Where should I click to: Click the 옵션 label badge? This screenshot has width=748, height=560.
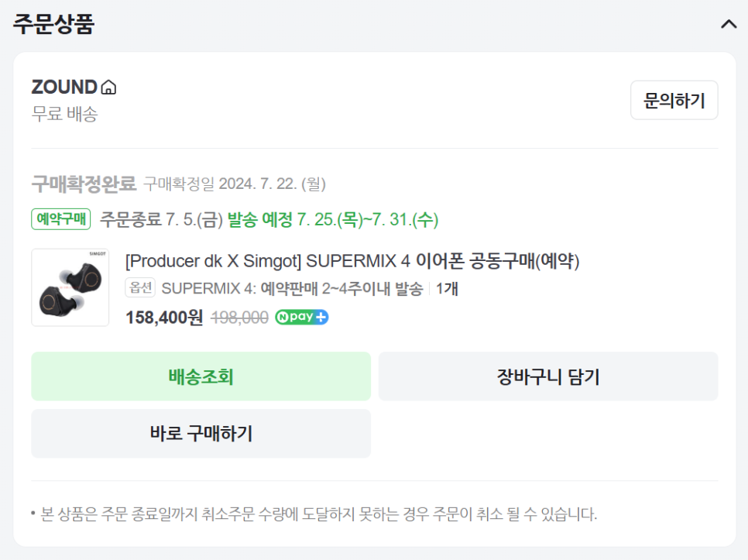[140, 287]
